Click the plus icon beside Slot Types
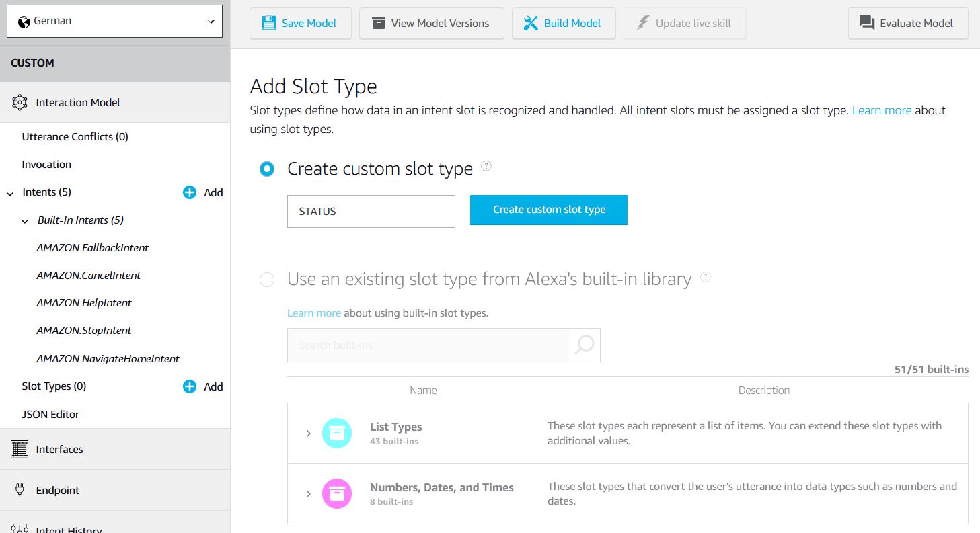980x533 pixels. 190,386
